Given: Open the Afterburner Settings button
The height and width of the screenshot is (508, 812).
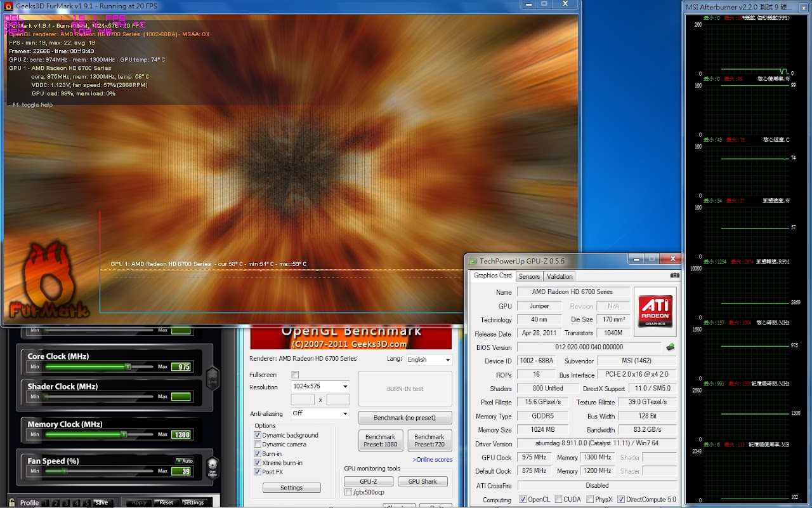Looking at the screenshot, I should click(193, 503).
